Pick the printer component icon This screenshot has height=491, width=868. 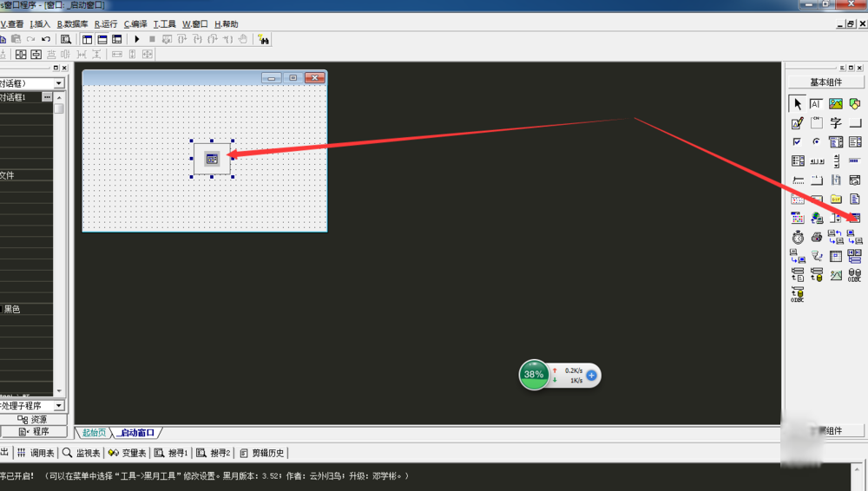tap(816, 238)
